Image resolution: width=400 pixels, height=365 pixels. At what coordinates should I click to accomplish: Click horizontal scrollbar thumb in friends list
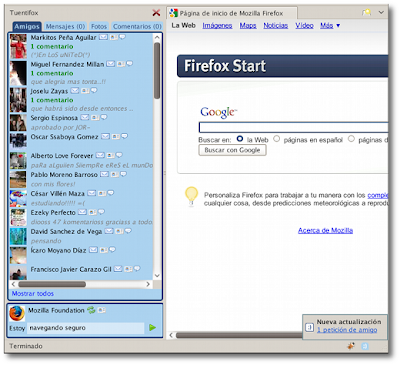click(52, 284)
